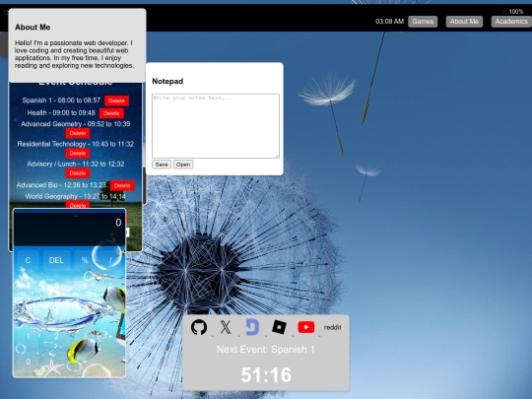
Task: Delete the Advanced Geometry event
Action: [x=78, y=133]
